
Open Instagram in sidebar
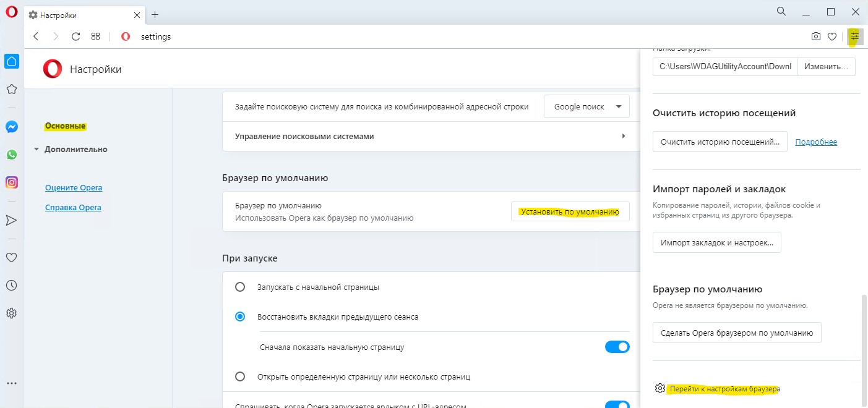[x=11, y=182]
